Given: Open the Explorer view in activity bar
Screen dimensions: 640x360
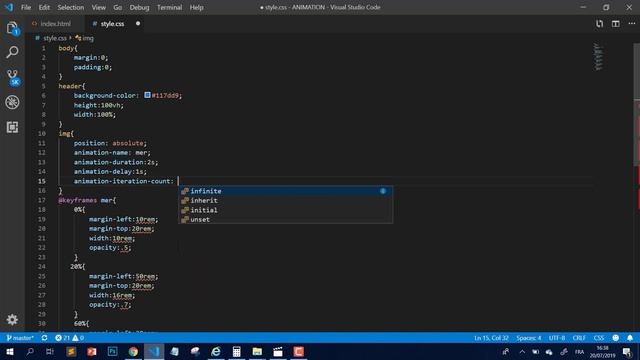Looking at the screenshot, I should click(x=12, y=28).
